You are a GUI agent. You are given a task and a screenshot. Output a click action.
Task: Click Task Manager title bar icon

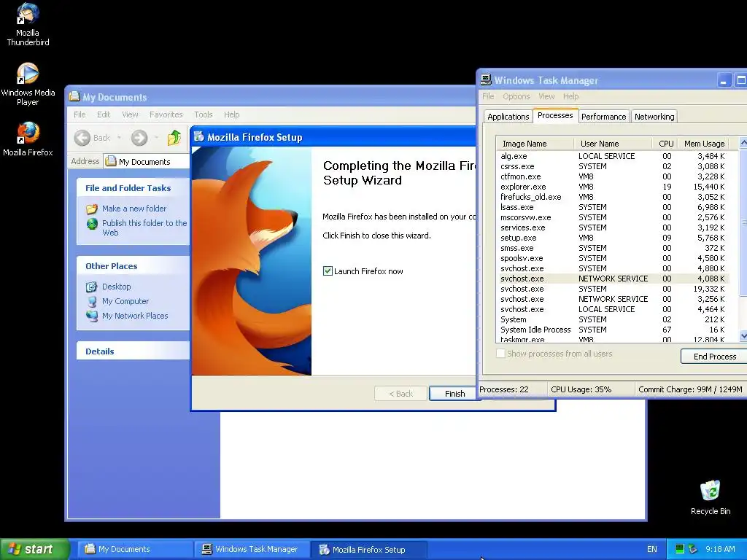[486, 79]
